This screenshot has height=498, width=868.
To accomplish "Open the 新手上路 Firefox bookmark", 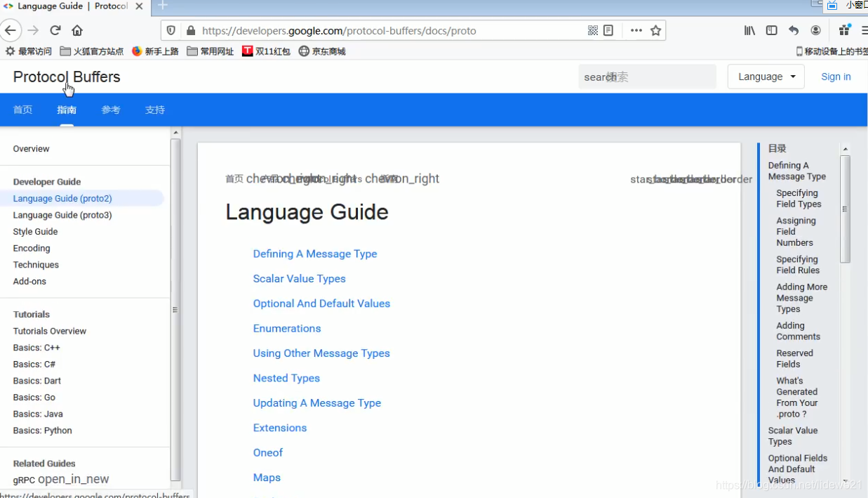I will (x=155, y=51).
